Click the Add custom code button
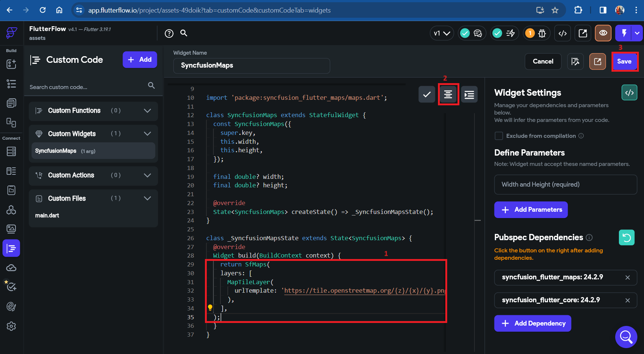This screenshot has width=644, height=354. [140, 59]
